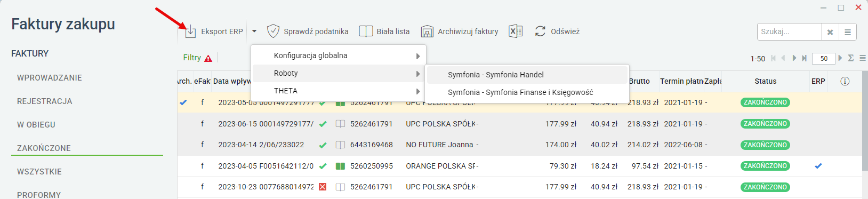
Task: Go to the WPROWADZANIE section
Action: (x=50, y=78)
